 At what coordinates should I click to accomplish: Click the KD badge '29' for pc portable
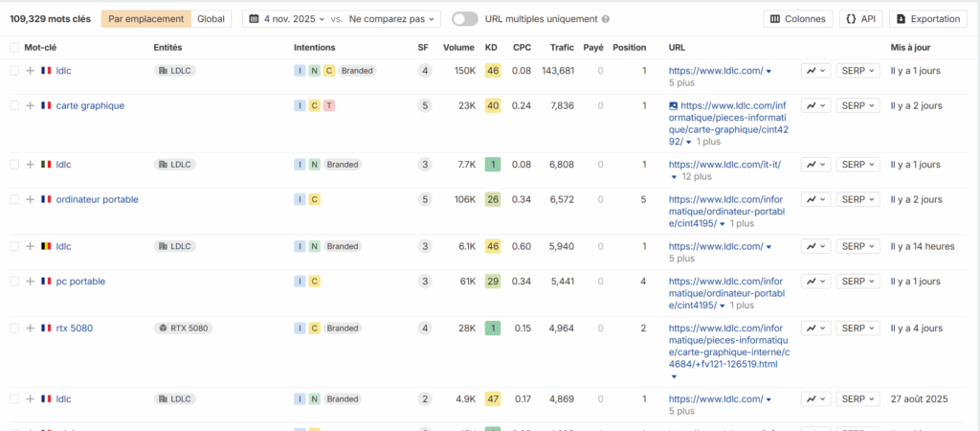tap(493, 282)
